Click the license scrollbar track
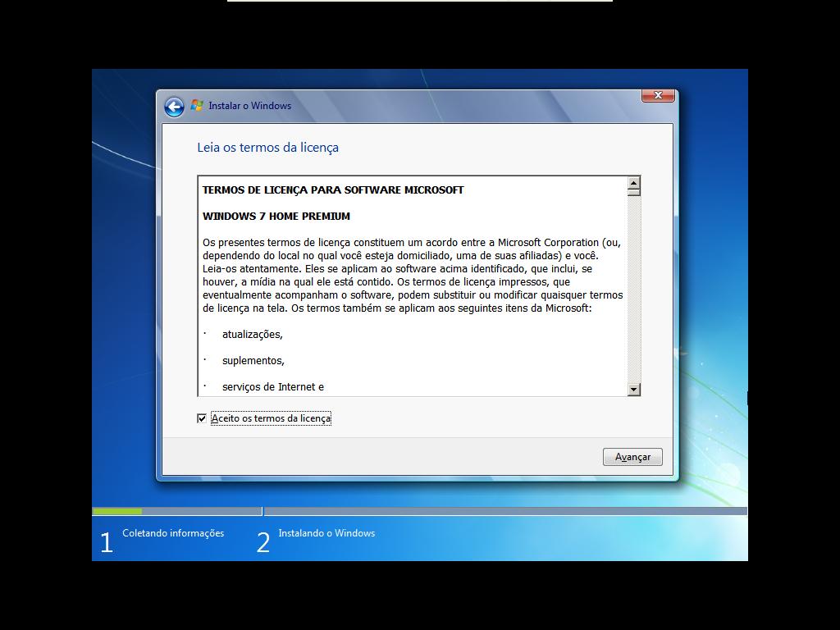 (x=634, y=290)
